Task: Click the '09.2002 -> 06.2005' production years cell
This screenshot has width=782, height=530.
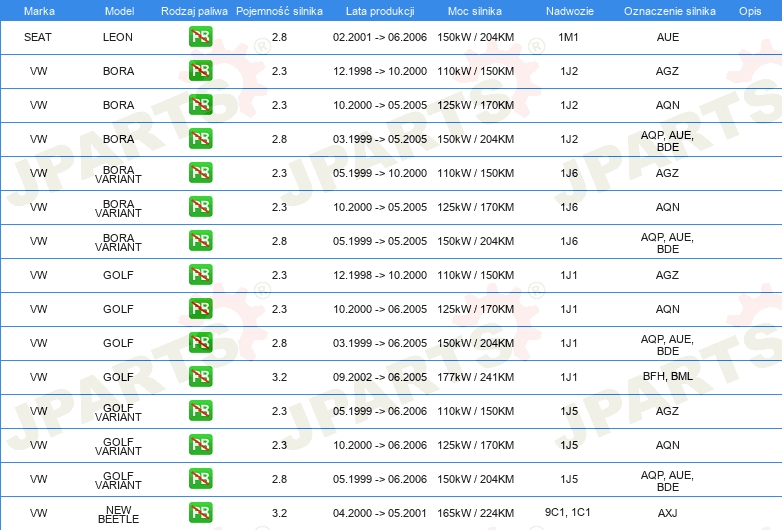Action: 380,377
